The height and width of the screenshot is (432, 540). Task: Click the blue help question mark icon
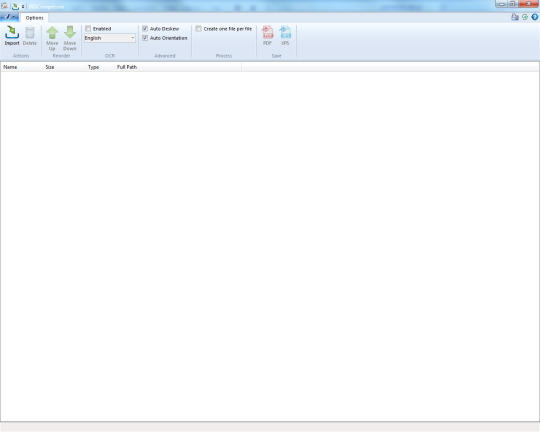534,17
